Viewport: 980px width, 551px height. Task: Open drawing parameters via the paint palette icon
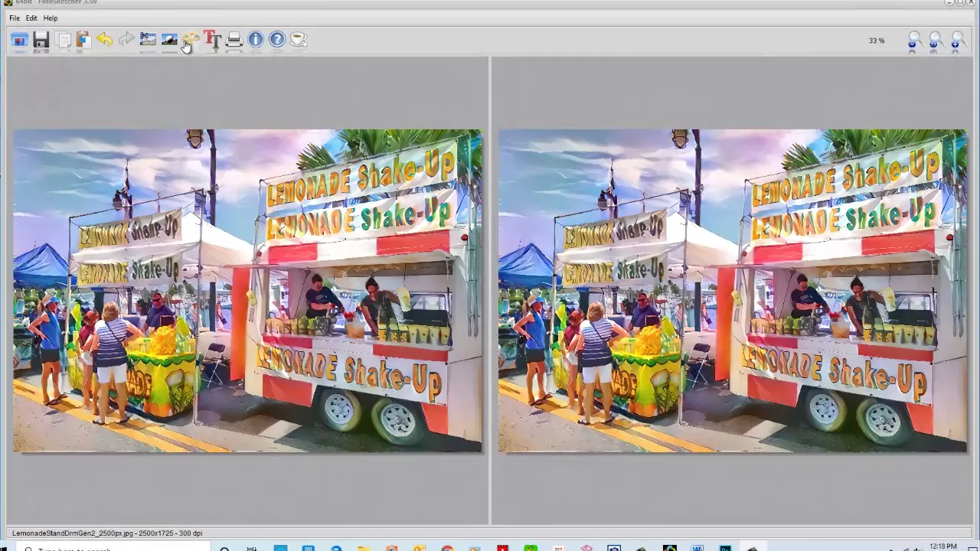[191, 40]
